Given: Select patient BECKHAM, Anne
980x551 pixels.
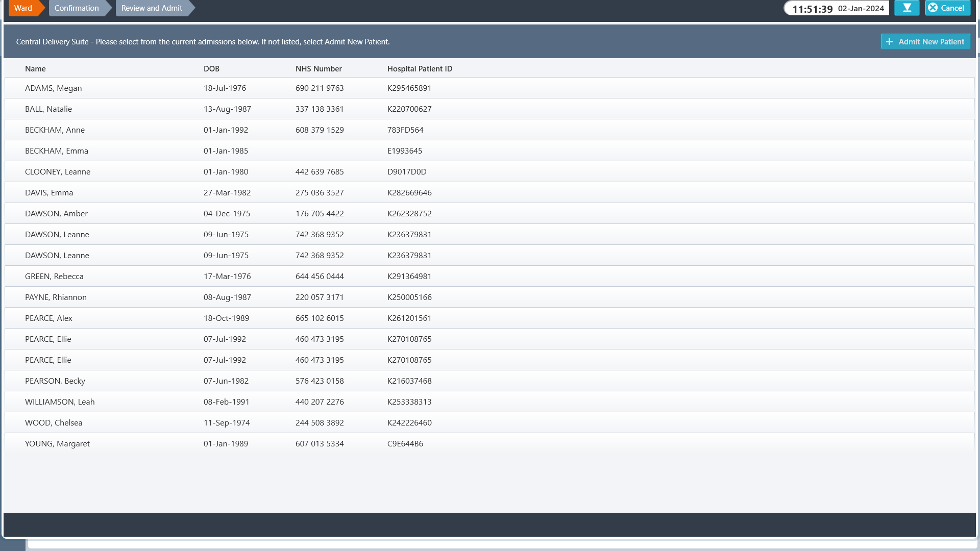Looking at the screenshot, I should (x=489, y=130).
